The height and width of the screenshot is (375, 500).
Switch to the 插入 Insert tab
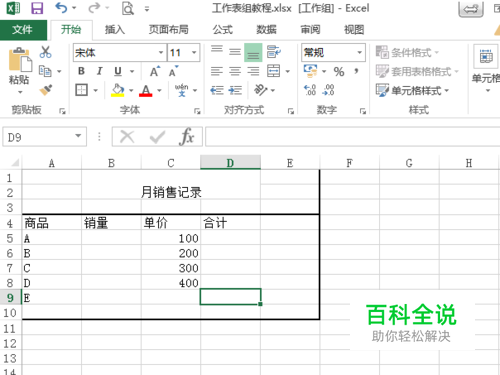[115, 30]
